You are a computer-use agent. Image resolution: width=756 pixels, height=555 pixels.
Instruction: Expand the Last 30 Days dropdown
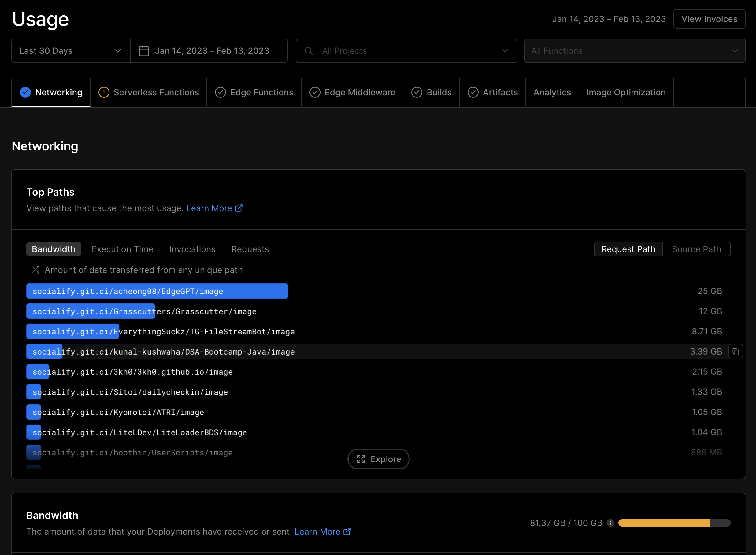tap(71, 51)
